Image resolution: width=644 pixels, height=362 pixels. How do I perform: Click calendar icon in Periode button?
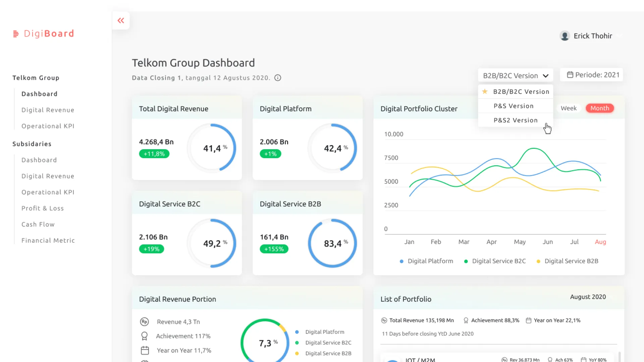[570, 75]
